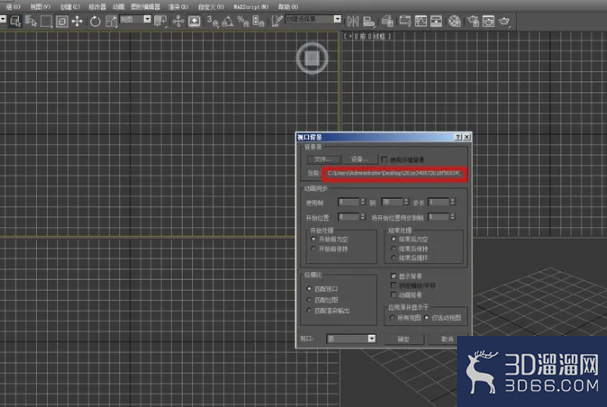Click the 设备... button
Screen dimensions: 607x407
pos(360,160)
